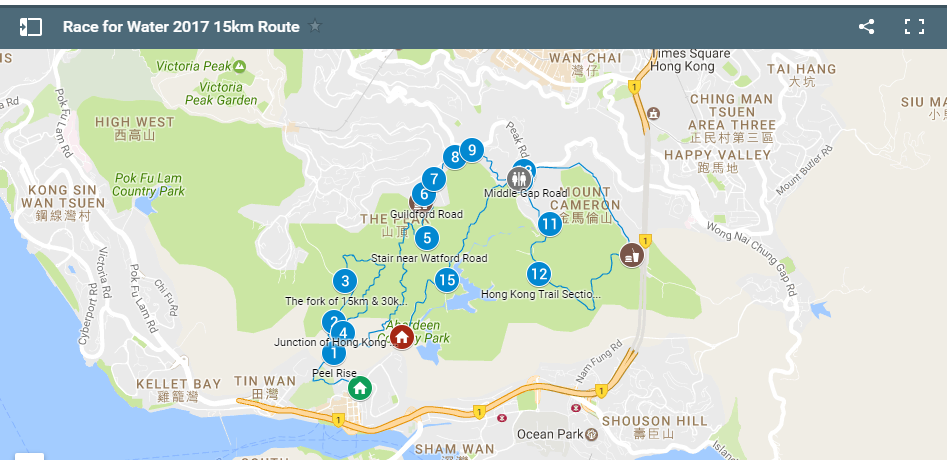Viewport: 947px width, 460px height.
Task: Select waypoint 5 near Watford Road
Action: (427, 238)
